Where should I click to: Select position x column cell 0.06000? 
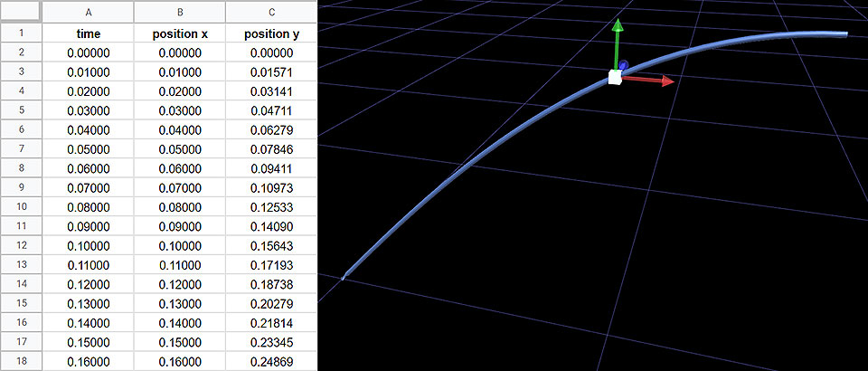coord(180,168)
